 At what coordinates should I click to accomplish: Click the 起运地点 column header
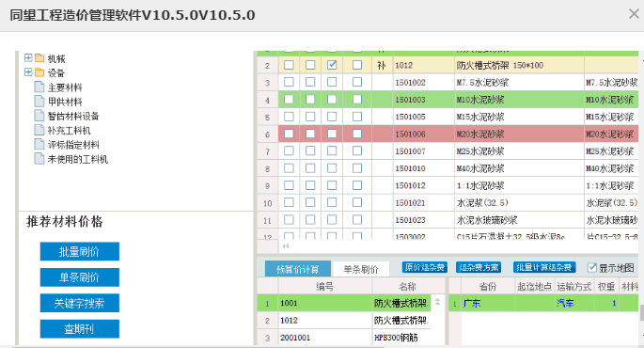[x=535, y=286]
